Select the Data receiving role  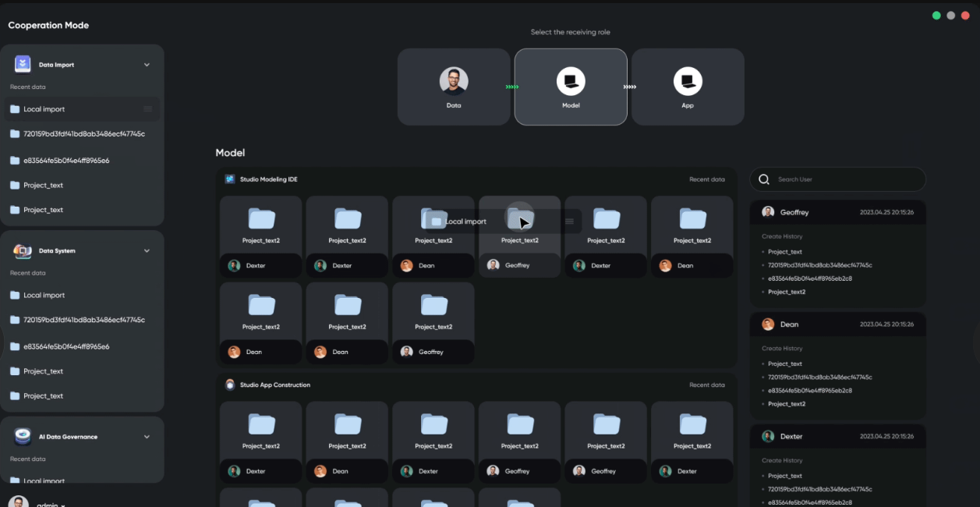point(454,87)
